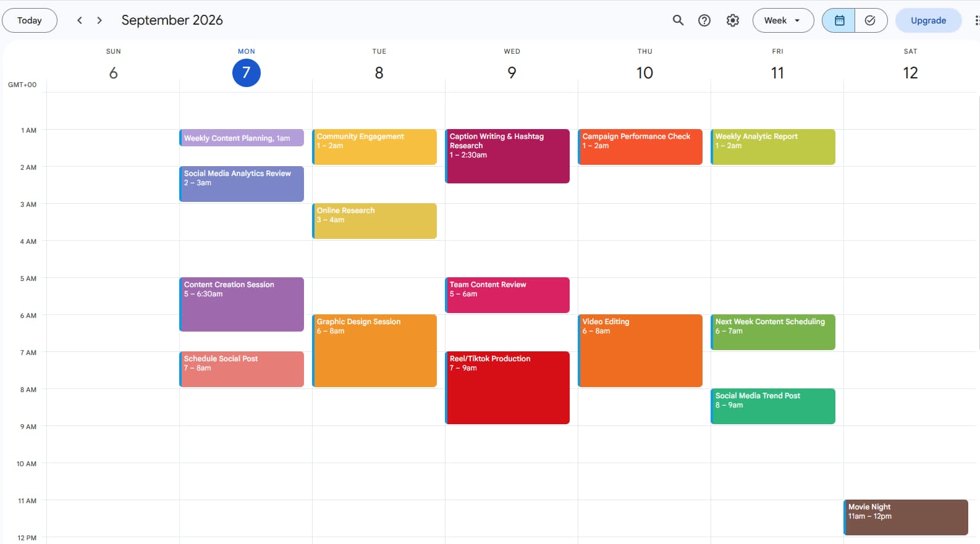980x544 pixels.
Task: Open the Week view dropdown
Action: (x=783, y=20)
